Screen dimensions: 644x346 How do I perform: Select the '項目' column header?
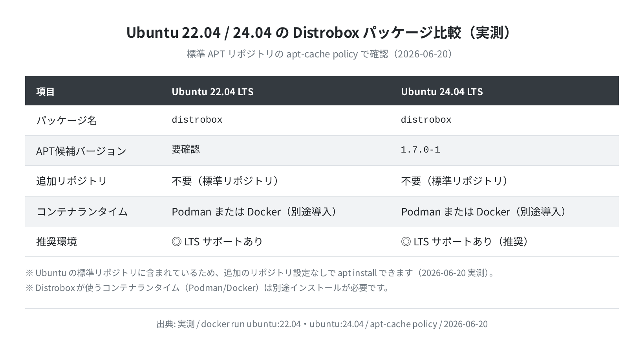46,92
